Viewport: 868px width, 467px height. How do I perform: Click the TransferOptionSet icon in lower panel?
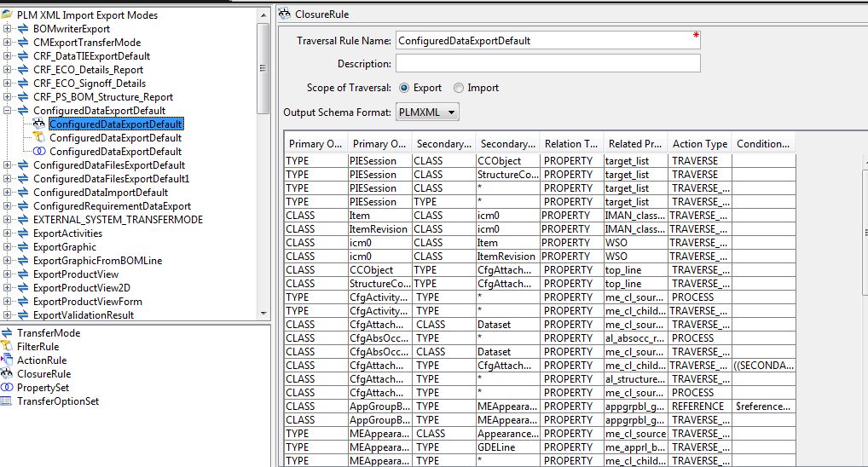pyautogui.click(x=7, y=401)
